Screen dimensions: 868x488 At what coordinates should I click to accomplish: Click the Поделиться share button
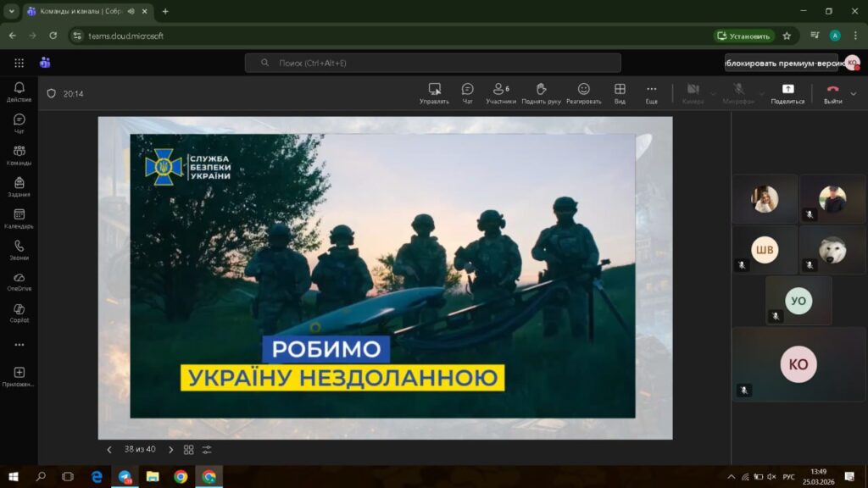787,92
